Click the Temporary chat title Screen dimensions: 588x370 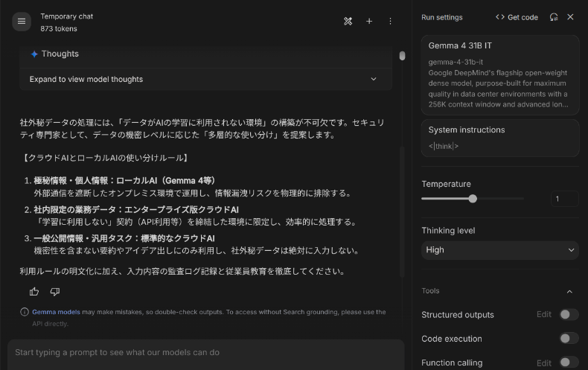click(x=67, y=16)
